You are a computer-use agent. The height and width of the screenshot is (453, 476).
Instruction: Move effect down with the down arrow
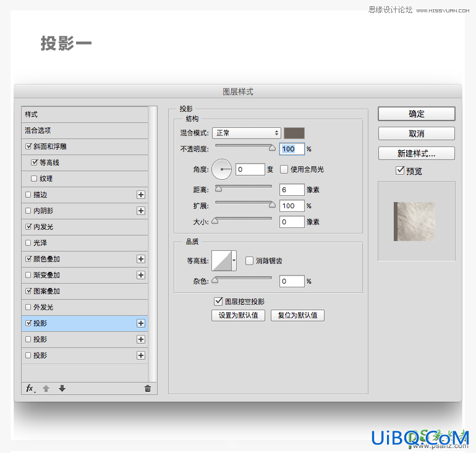pos(62,388)
